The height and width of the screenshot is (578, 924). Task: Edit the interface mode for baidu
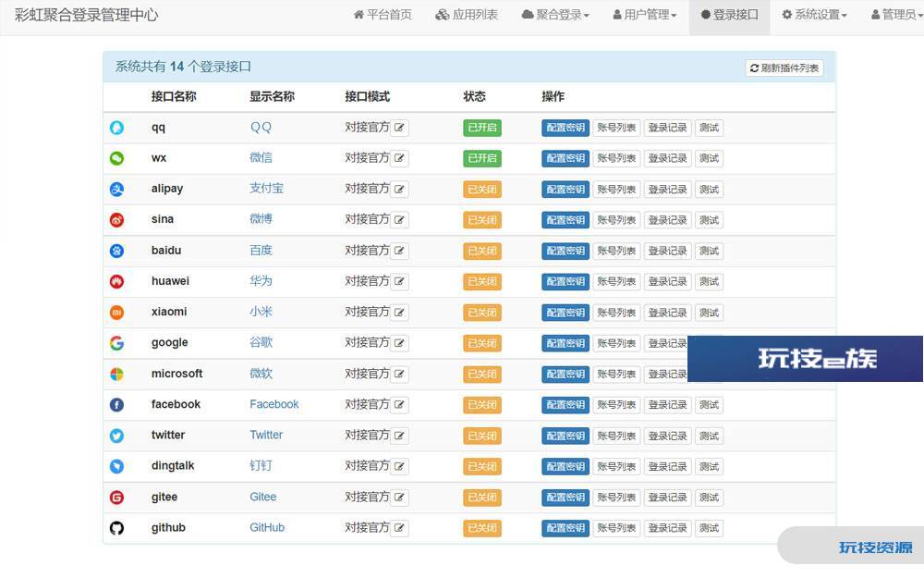tap(399, 251)
